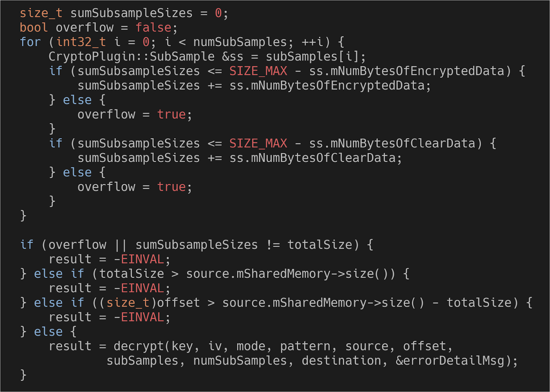Click CryptoPlugin::SubSample type name
Image resolution: width=550 pixels, height=392 pixels.
pyautogui.click(x=132, y=56)
